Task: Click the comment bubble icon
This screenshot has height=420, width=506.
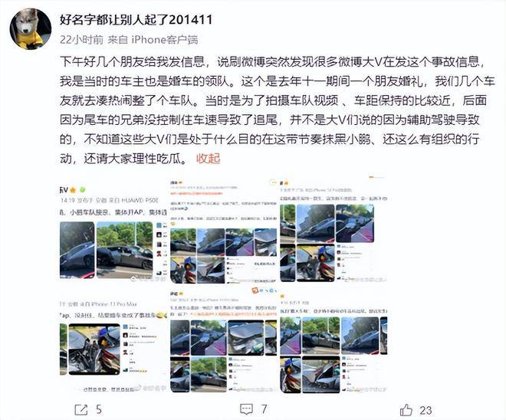Action: (x=247, y=409)
